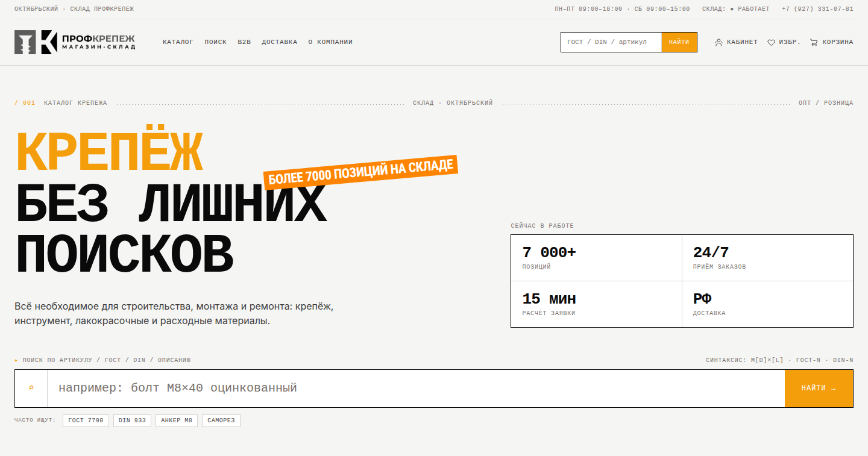Click the working hours text ПН–ПТ 09:00–18:00

tap(588, 9)
